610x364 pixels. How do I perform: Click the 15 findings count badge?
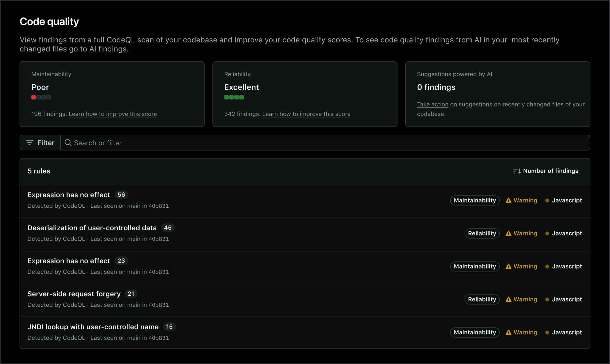coord(169,327)
